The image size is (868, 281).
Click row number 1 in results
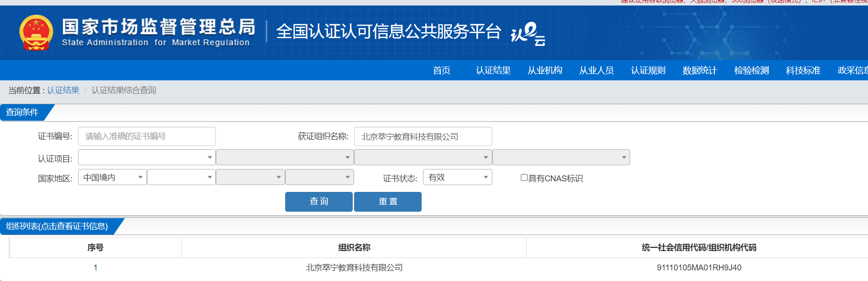96,268
